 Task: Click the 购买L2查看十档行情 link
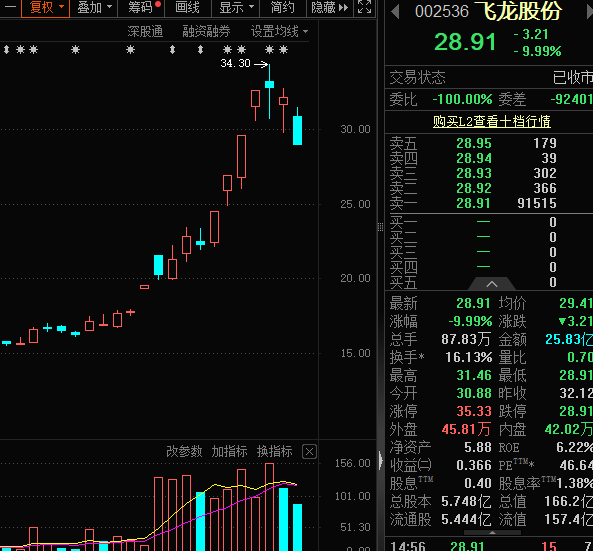[x=492, y=121]
